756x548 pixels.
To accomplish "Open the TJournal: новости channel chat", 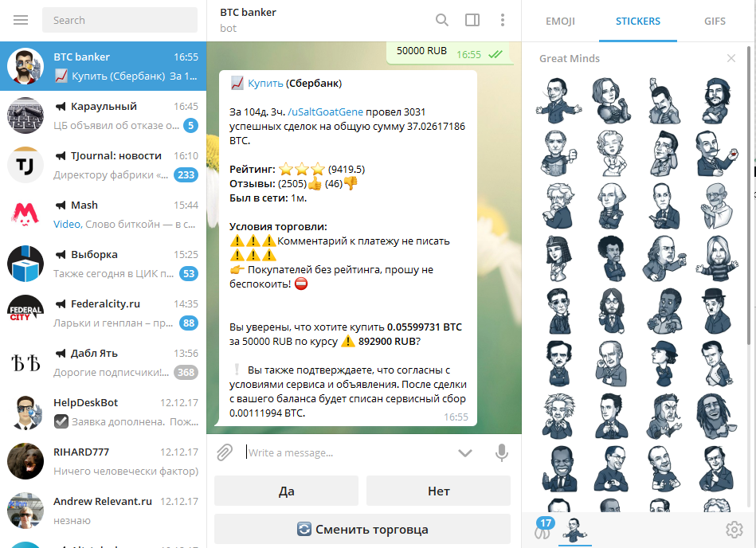I will (x=104, y=165).
